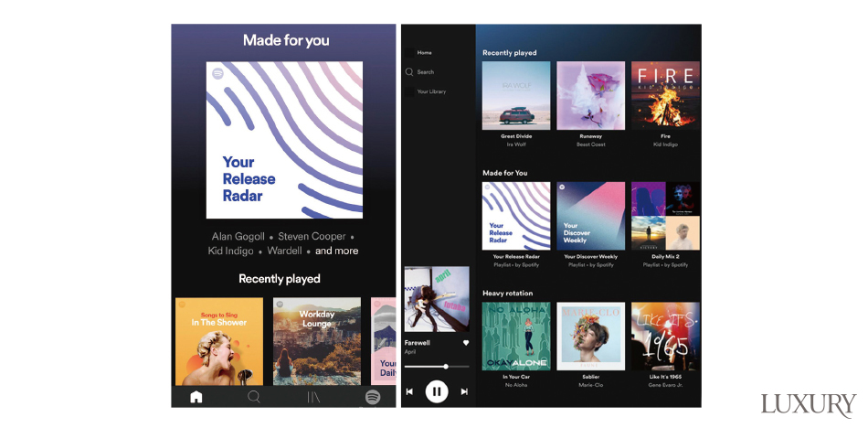Image resolution: width=868 pixels, height=428 pixels.
Task: Click the Sablier title text
Action: pos(590,377)
